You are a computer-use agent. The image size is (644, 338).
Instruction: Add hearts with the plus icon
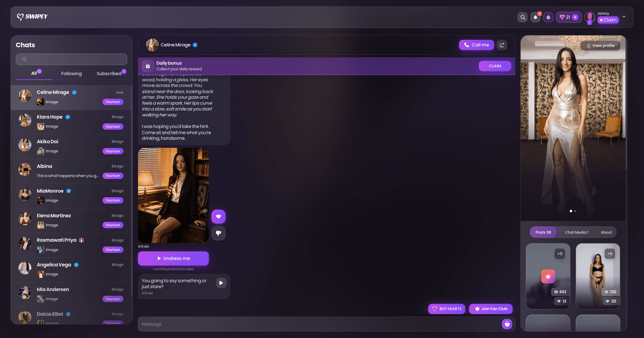pyautogui.click(x=575, y=17)
